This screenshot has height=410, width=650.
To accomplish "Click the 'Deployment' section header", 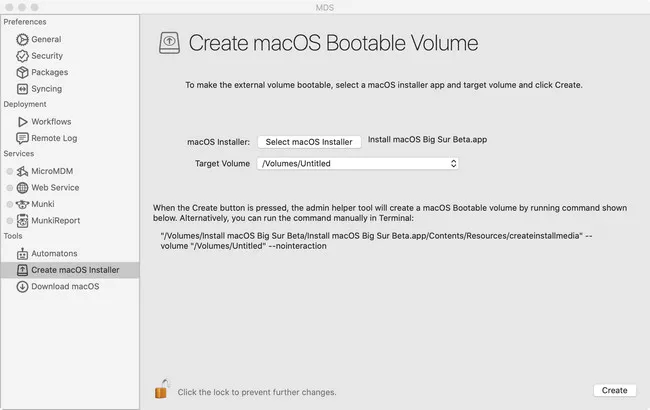I will (x=25, y=104).
